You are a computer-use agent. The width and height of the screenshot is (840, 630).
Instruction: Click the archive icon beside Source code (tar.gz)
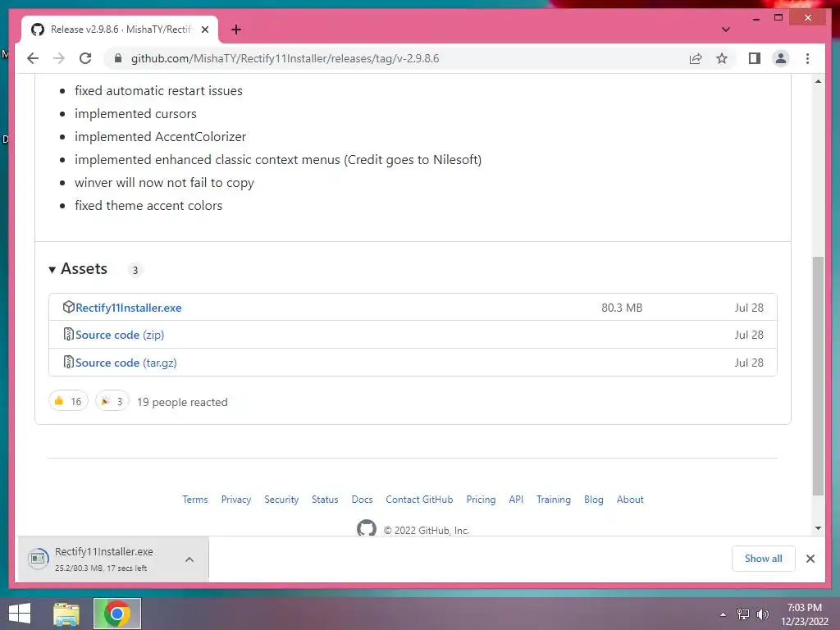tap(68, 362)
